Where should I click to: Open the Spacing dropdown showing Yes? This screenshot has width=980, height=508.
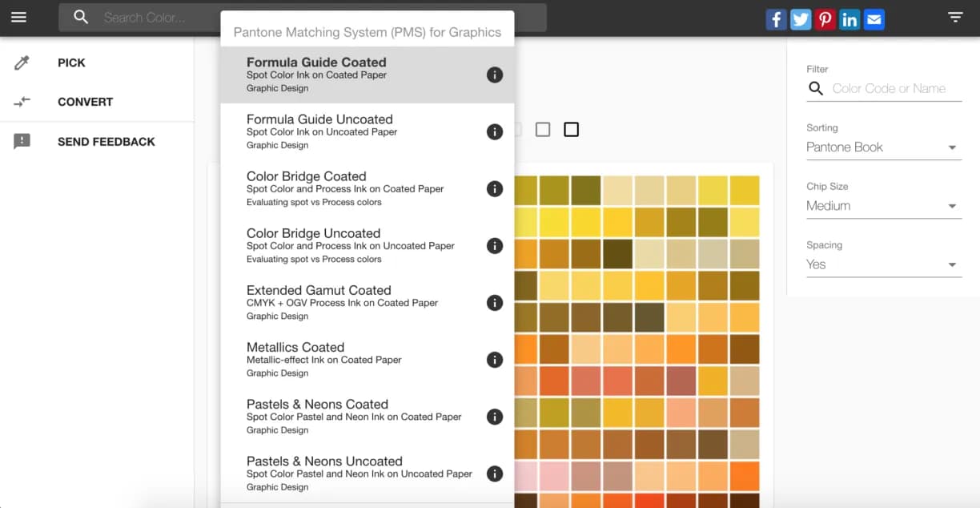point(884,264)
